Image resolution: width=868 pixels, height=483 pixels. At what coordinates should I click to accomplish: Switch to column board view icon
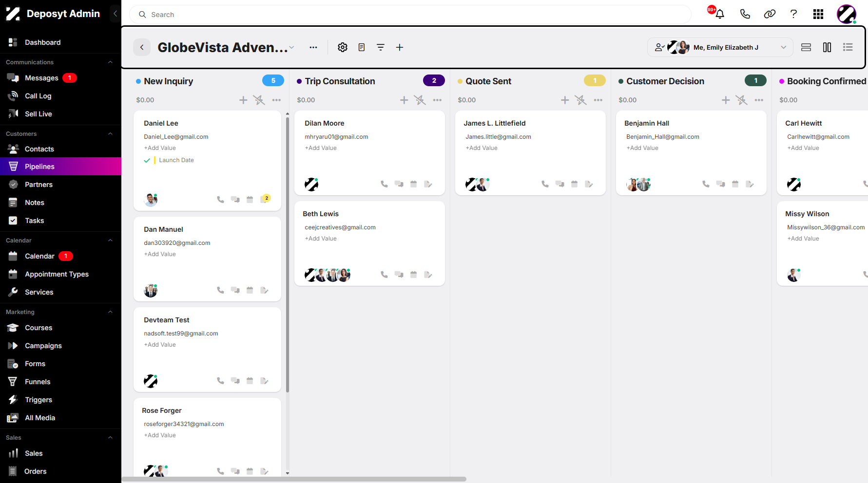click(827, 47)
